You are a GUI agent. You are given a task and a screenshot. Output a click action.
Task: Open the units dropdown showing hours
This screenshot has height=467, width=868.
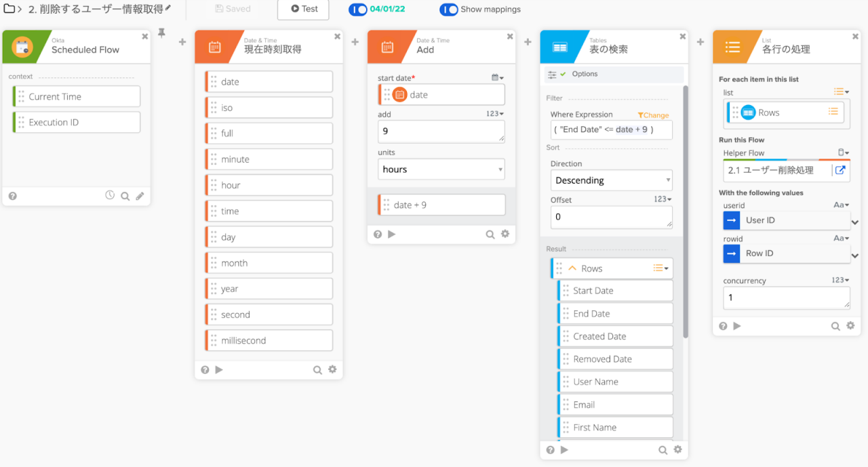[441, 169]
